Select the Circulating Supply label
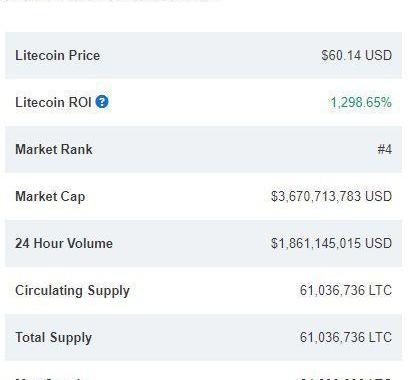 [72, 291]
